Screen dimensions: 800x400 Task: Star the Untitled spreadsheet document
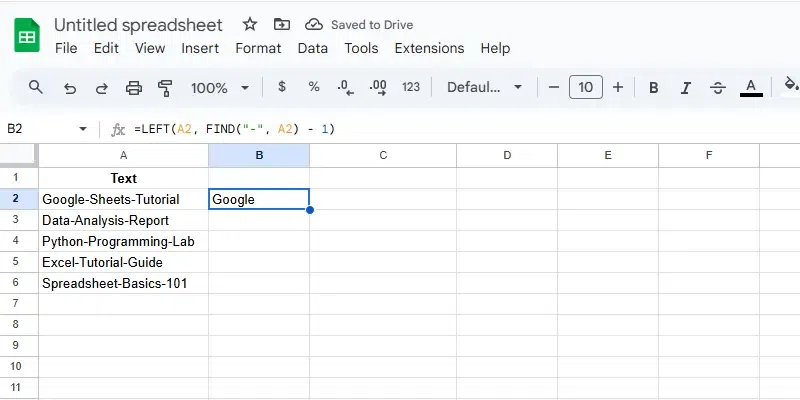pos(250,24)
